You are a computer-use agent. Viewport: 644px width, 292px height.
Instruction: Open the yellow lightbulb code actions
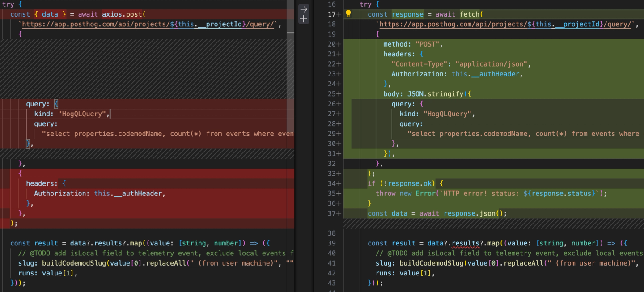coord(348,14)
